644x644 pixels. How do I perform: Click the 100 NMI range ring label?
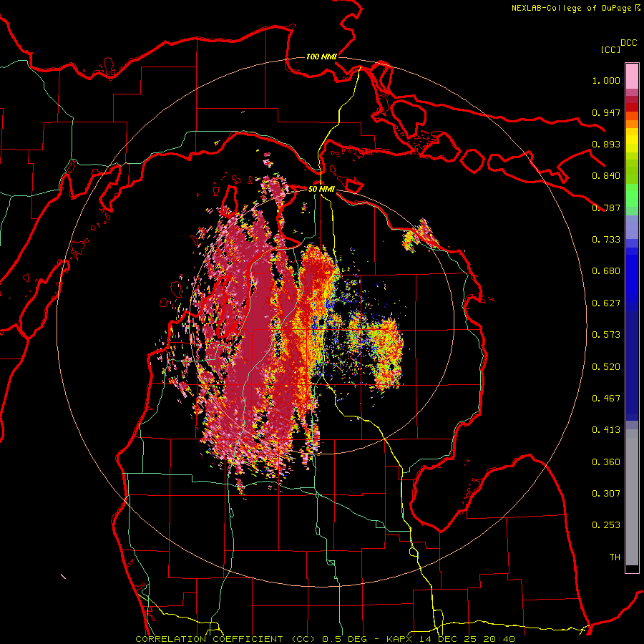pos(321,57)
